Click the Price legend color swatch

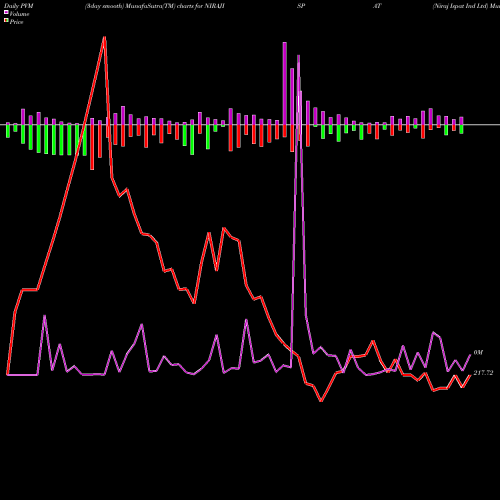pos(6,21)
